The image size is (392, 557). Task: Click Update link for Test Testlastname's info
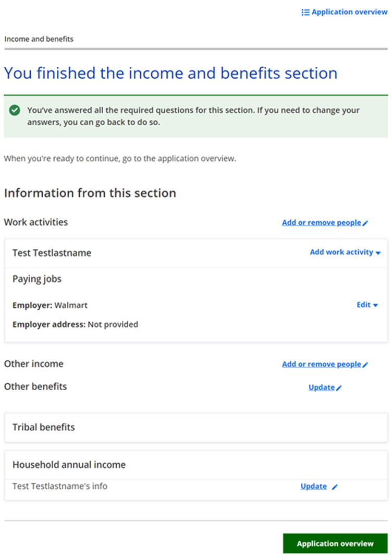click(313, 487)
